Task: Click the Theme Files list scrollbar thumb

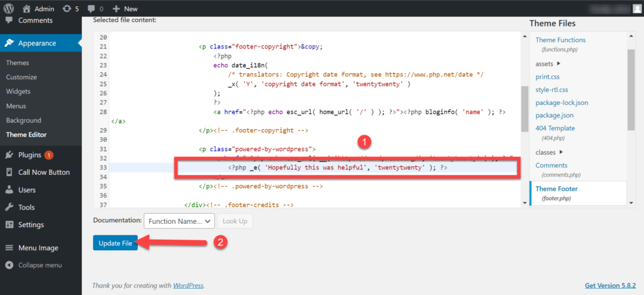Action: point(631,90)
